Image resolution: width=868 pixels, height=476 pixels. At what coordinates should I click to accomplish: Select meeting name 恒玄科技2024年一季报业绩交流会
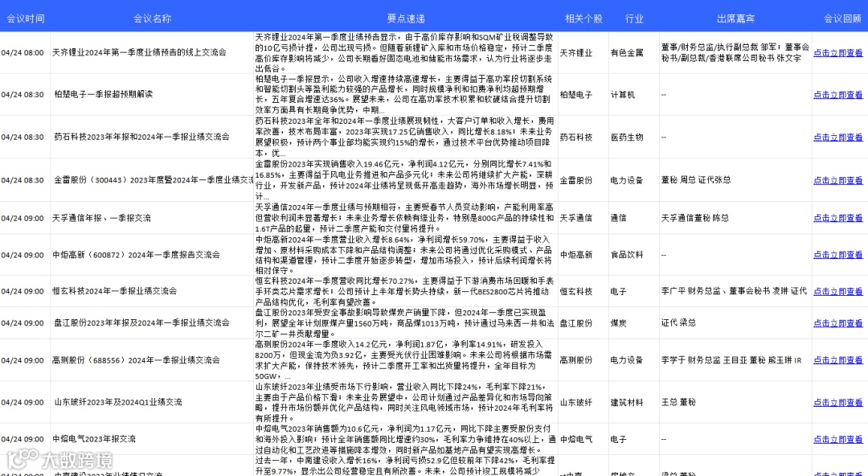click(115, 291)
